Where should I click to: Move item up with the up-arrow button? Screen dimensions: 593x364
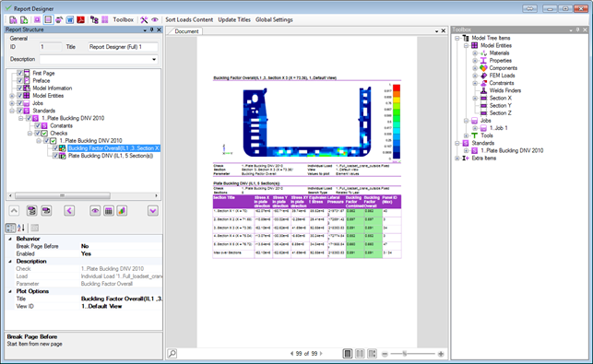coord(14,210)
